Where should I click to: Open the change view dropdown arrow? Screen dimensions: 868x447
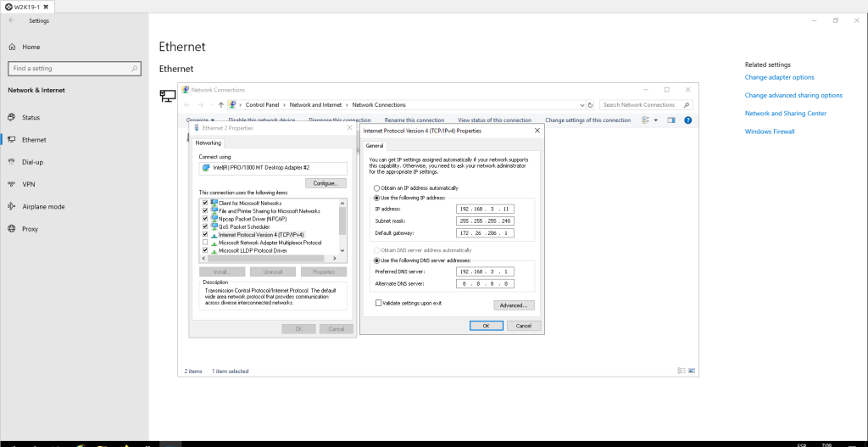click(x=656, y=120)
